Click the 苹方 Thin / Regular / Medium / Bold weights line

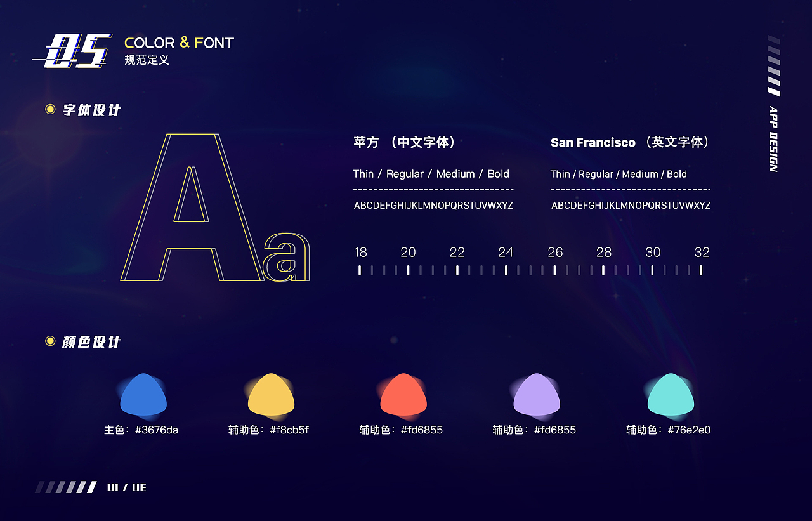click(x=431, y=174)
